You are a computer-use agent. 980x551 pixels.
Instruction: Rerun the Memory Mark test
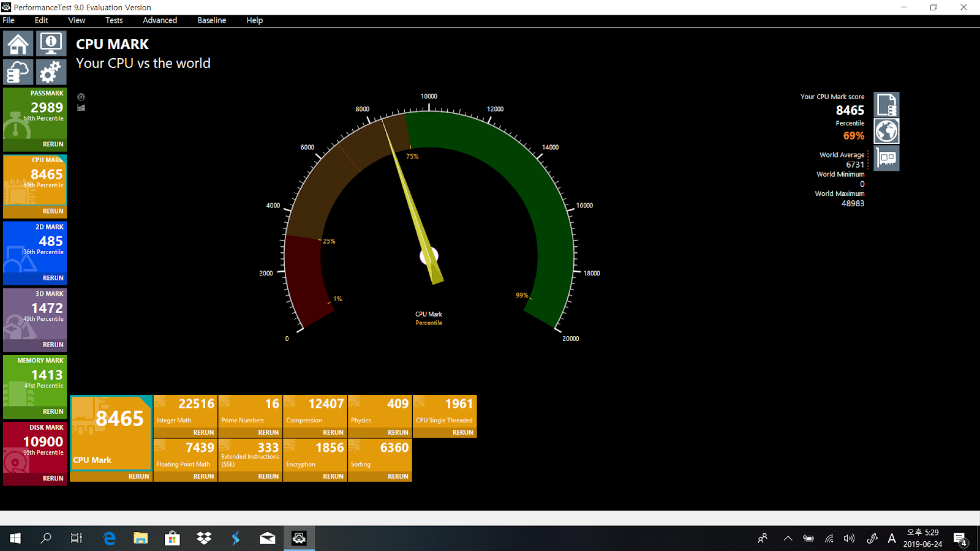point(53,411)
